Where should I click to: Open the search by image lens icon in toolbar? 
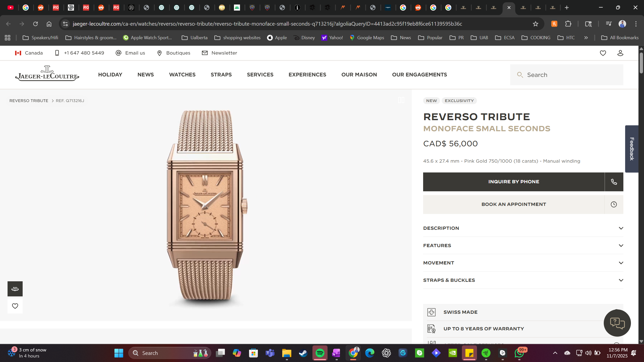click(588, 24)
